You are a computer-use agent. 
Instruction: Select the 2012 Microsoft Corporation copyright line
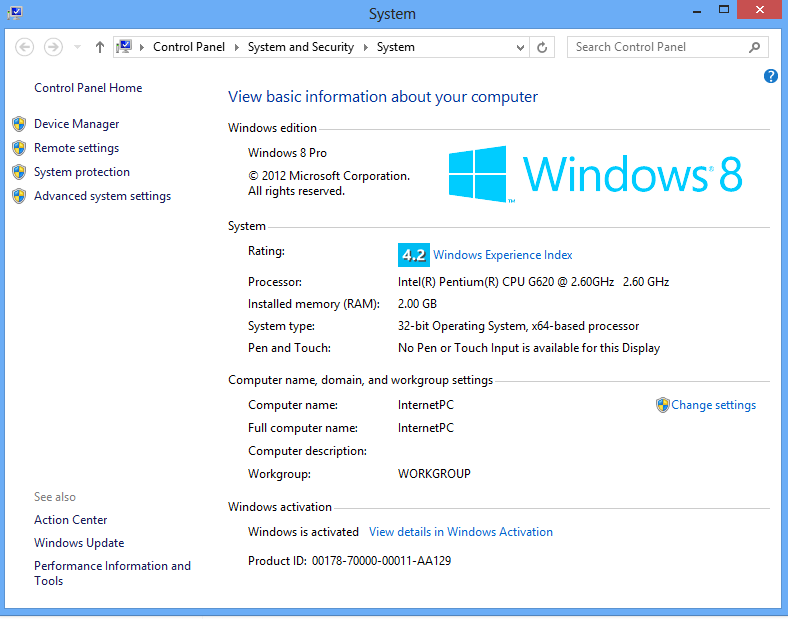(329, 176)
